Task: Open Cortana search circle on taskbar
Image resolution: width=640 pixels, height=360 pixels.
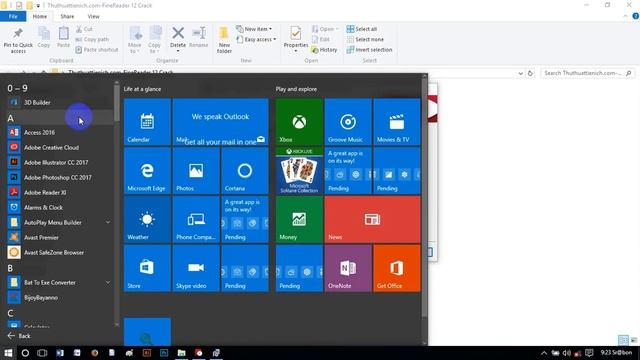Action: pos(25,353)
